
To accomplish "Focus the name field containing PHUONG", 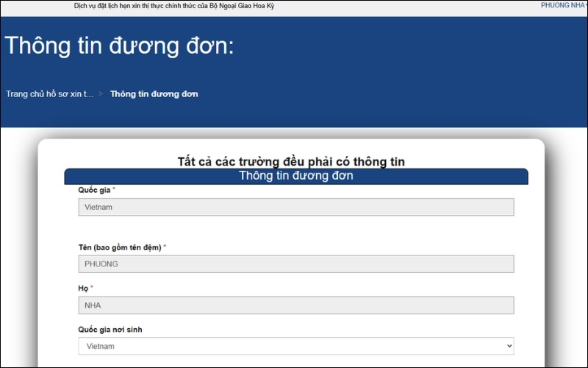I will 295,264.
